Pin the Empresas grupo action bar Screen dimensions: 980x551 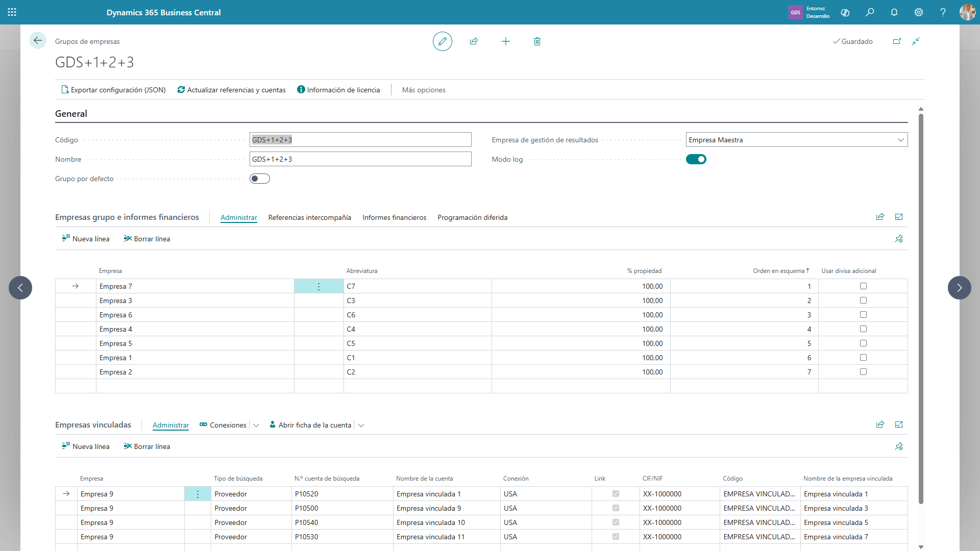[x=899, y=239]
